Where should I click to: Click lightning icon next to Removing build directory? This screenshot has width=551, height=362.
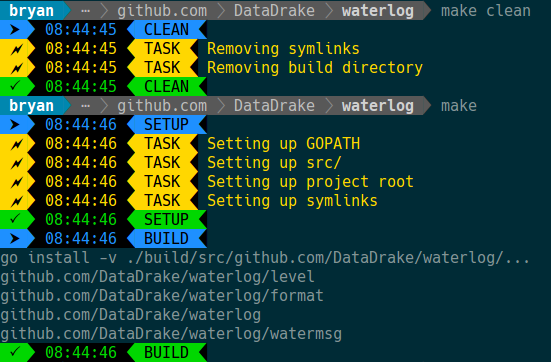click(x=17, y=68)
